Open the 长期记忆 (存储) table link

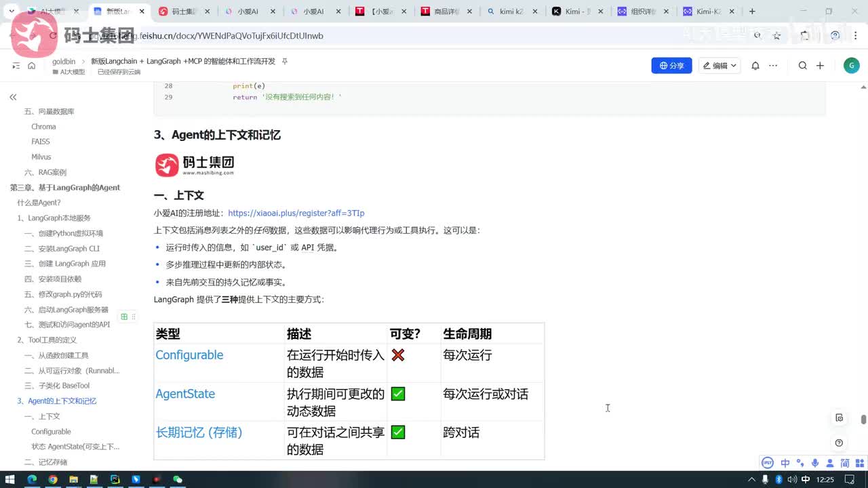[199, 432]
